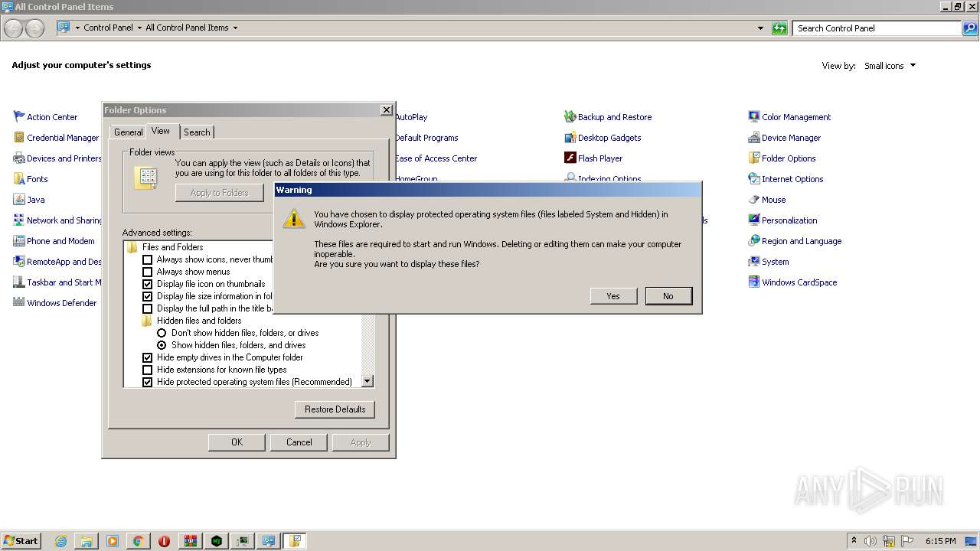980x551 pixels.
Task: Click the green refresh icon in address bar
Action: pyautogui.click(x=779, y=28)
